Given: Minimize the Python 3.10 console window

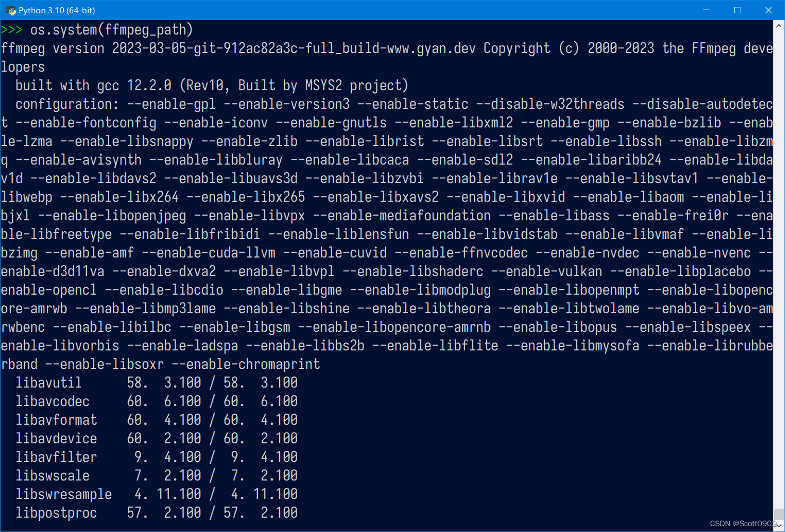Looking at the screenshot, I should [x=706, y=10].
